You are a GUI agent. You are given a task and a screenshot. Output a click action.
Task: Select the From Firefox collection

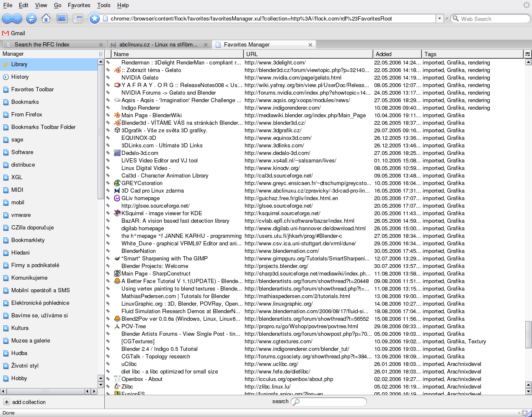(49, 115)
